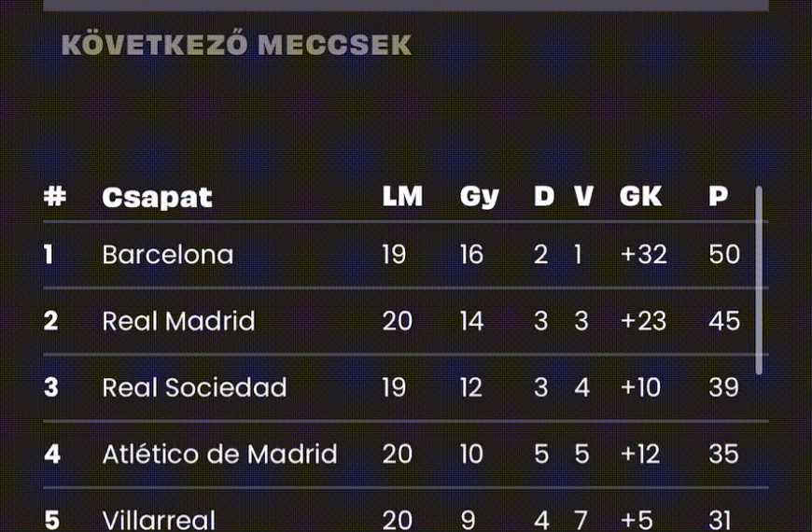Viewport: 812px width, 532px height.
Task: Click the gray bar above the heading
Action: tap(406, 6)
